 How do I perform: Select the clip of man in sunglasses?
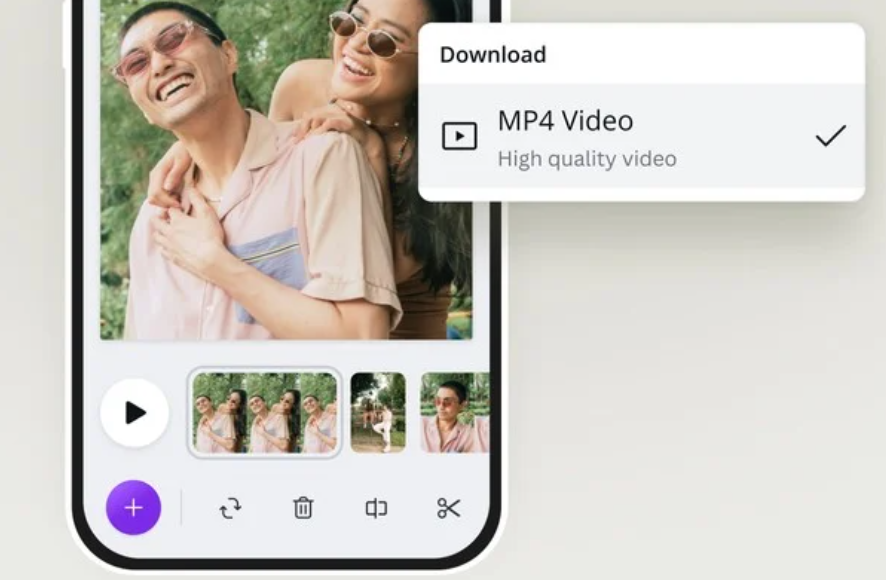[455, 413]
